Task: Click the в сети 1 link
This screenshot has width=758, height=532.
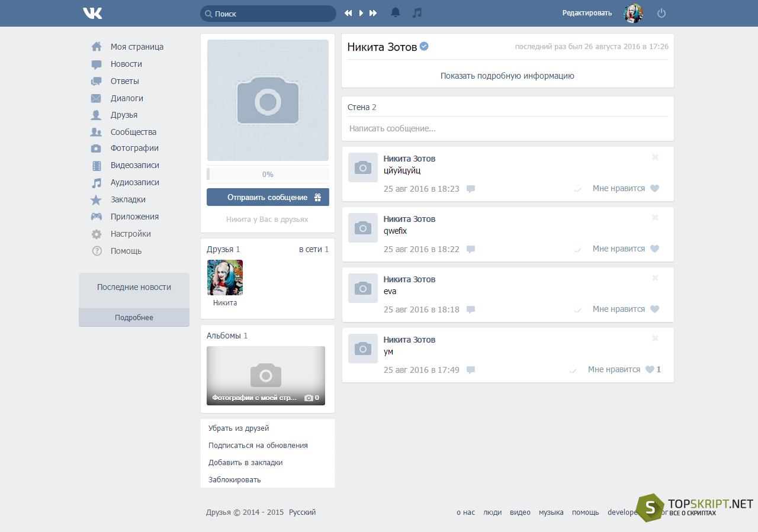Action: pyautogui.click(x=314, y=249)
